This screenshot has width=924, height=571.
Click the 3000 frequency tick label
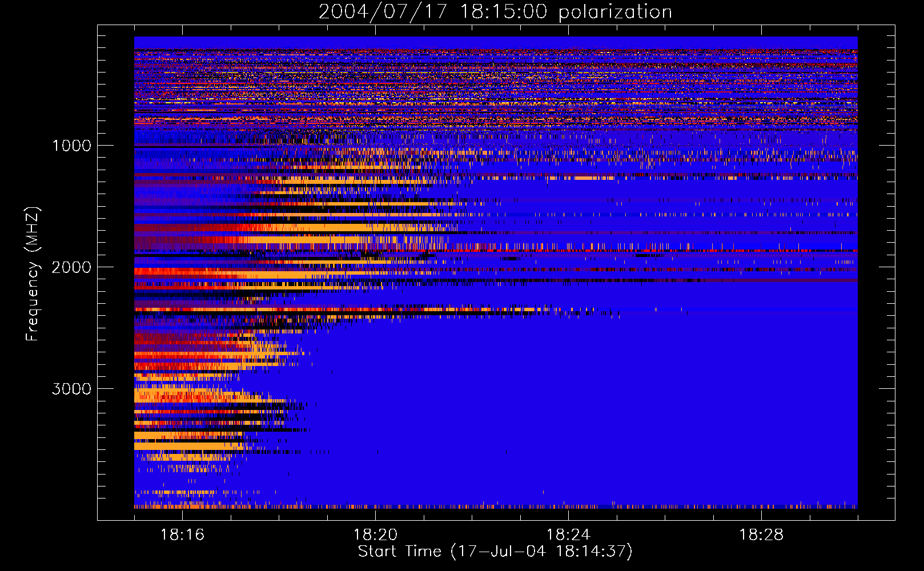pyautogui.click(x=71, y=389)
